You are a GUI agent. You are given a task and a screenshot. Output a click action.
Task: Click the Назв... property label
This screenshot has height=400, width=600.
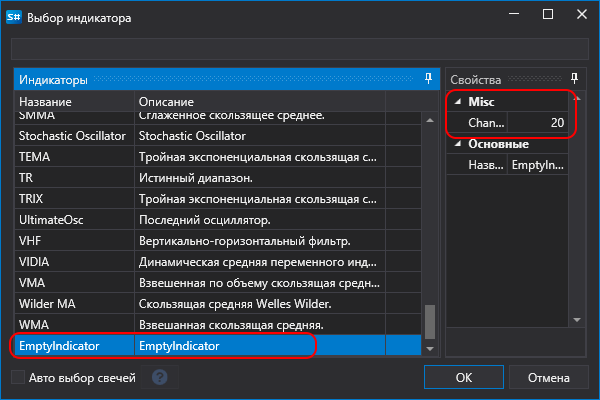point(486,165)
